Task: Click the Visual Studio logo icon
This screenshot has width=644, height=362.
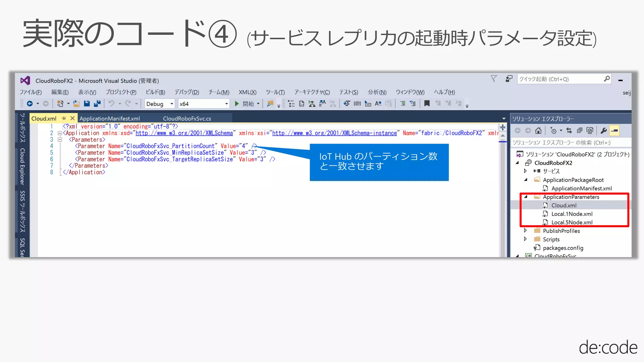Action: [25, 81]
